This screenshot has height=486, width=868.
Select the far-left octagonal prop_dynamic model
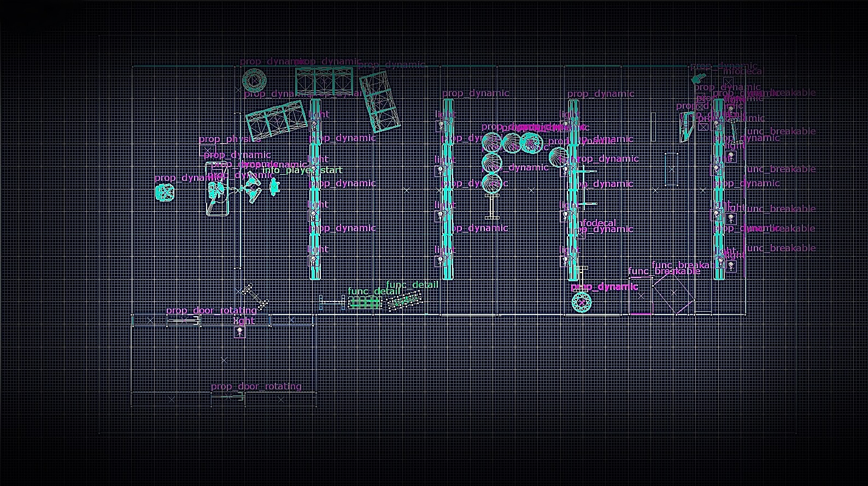click(165, 193)
